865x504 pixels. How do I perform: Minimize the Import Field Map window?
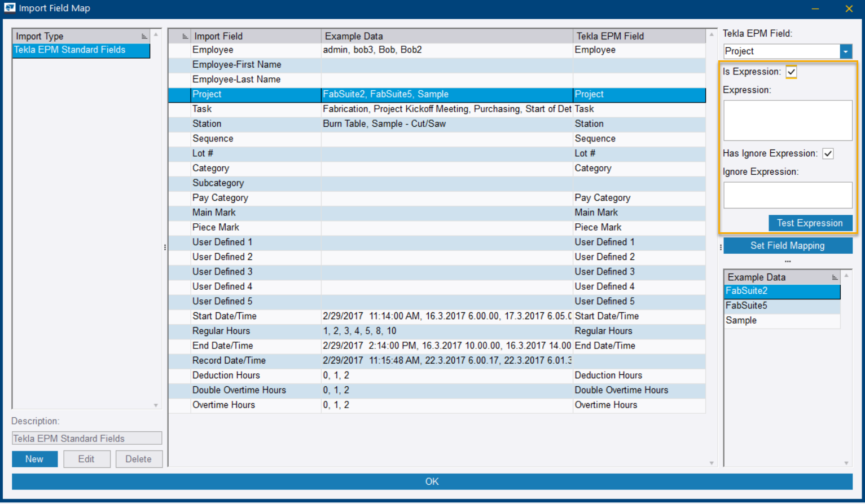[815, 8]
